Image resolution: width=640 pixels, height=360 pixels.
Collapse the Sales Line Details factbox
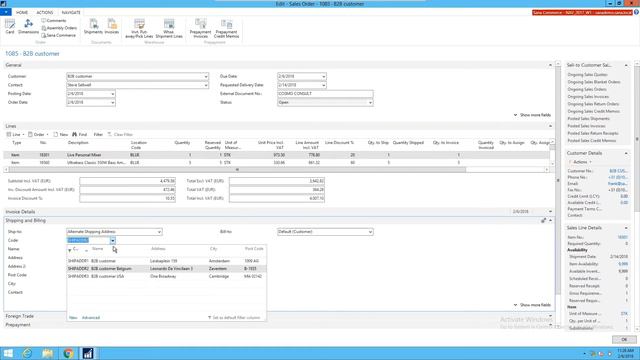click(x=626, y=228)
